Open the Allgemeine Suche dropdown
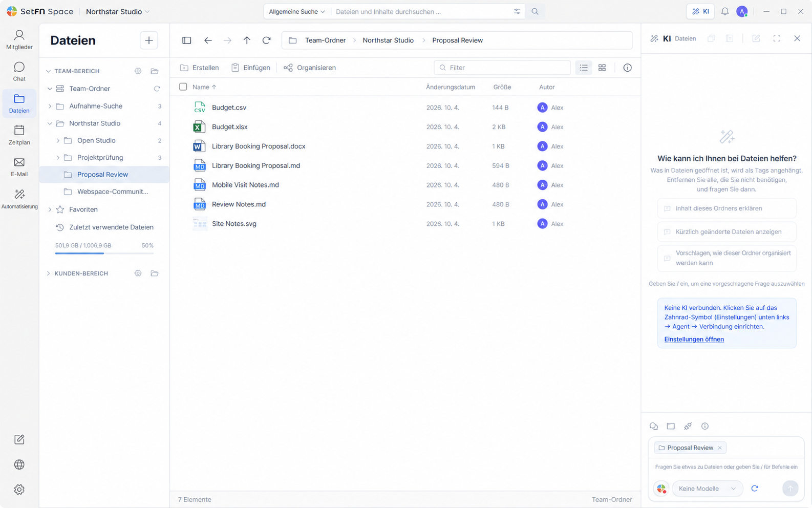The height and width of the screenshot is (508, 812). [297, 12]
